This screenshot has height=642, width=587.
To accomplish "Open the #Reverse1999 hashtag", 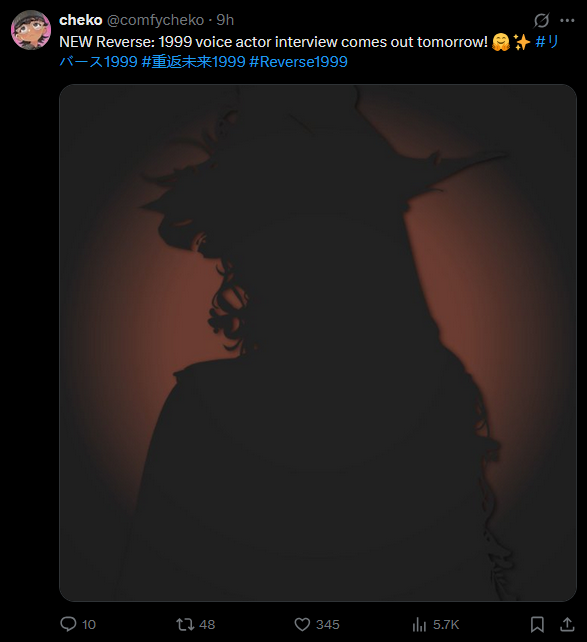I will click(x=298, y=62).
